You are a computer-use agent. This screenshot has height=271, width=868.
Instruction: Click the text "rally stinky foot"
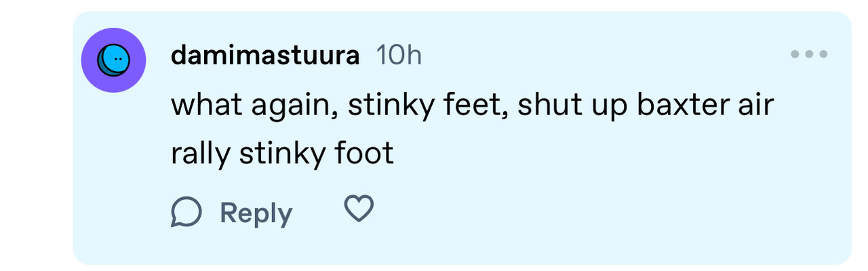(282, 154)
